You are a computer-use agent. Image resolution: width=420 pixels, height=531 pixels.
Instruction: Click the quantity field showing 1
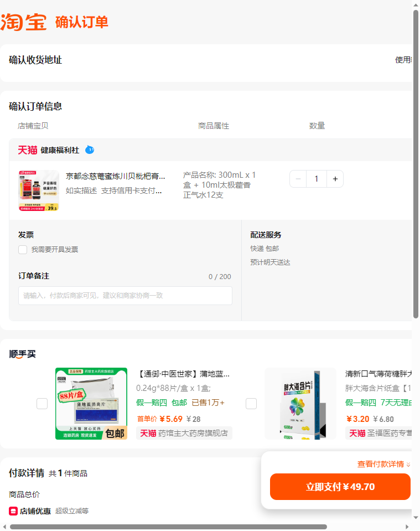[317, 179]
